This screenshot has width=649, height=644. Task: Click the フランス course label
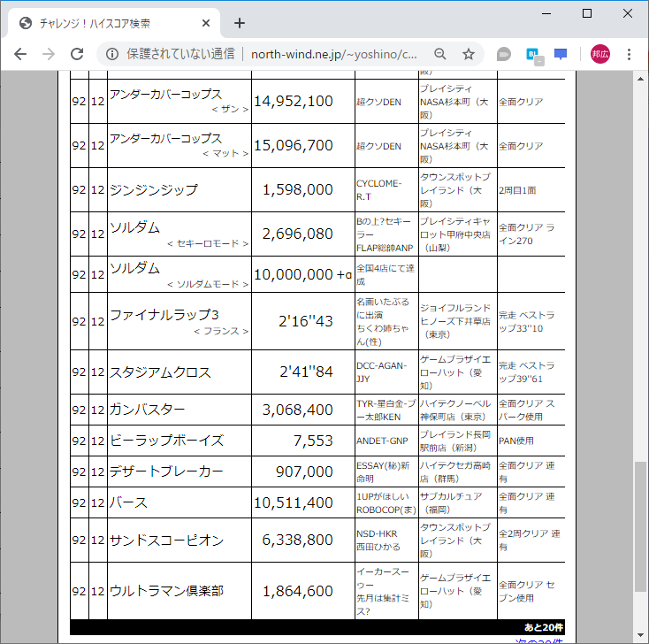221,332
